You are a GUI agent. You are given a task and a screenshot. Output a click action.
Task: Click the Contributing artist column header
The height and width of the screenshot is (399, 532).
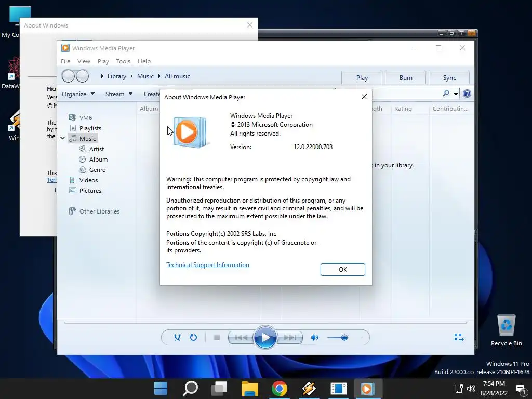[x=450, y=109]
